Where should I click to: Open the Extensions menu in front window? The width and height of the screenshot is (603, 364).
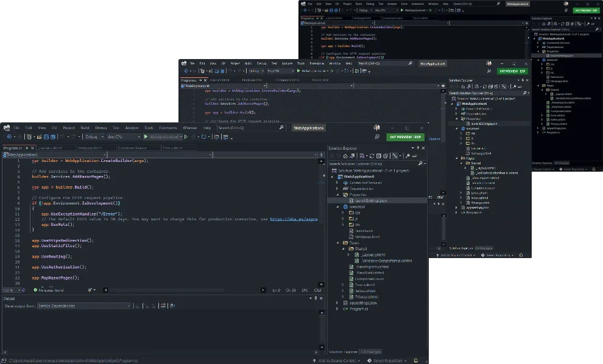(x=168, y=128)
